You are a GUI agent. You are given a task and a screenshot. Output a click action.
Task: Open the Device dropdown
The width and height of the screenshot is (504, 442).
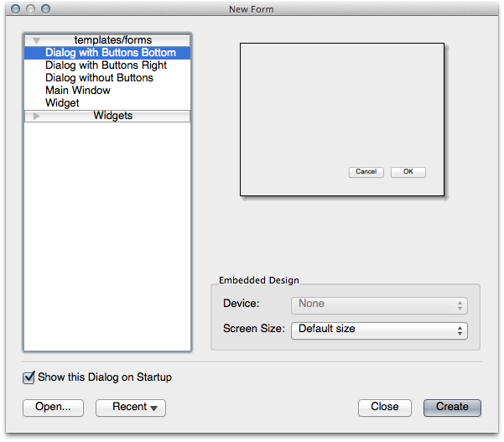pos(379,304)
